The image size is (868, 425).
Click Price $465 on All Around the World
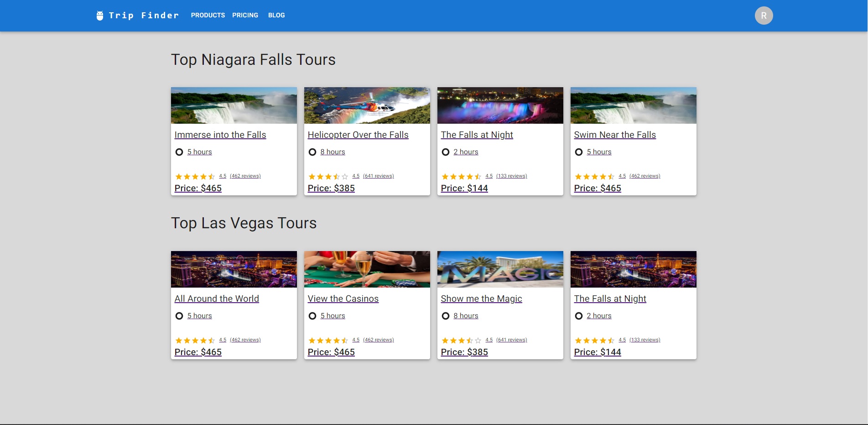coord(198,352)
